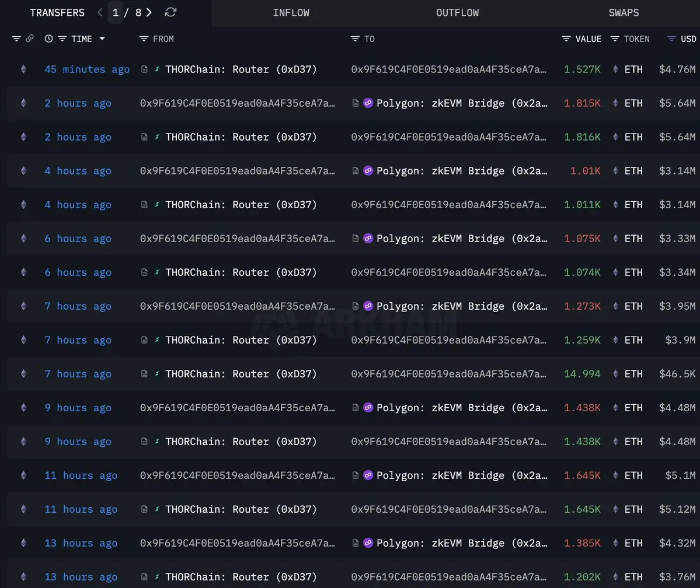This screenshot has height=588, width=700.
Task: Click Ethereum chain icon in the 1.259K row
Action: [24, 341]
